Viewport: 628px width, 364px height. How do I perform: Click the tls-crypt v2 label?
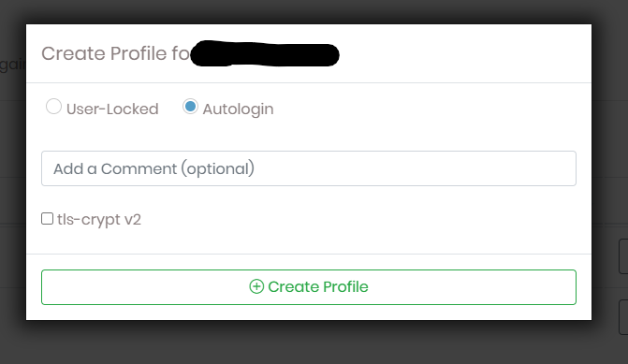[99, 220]
